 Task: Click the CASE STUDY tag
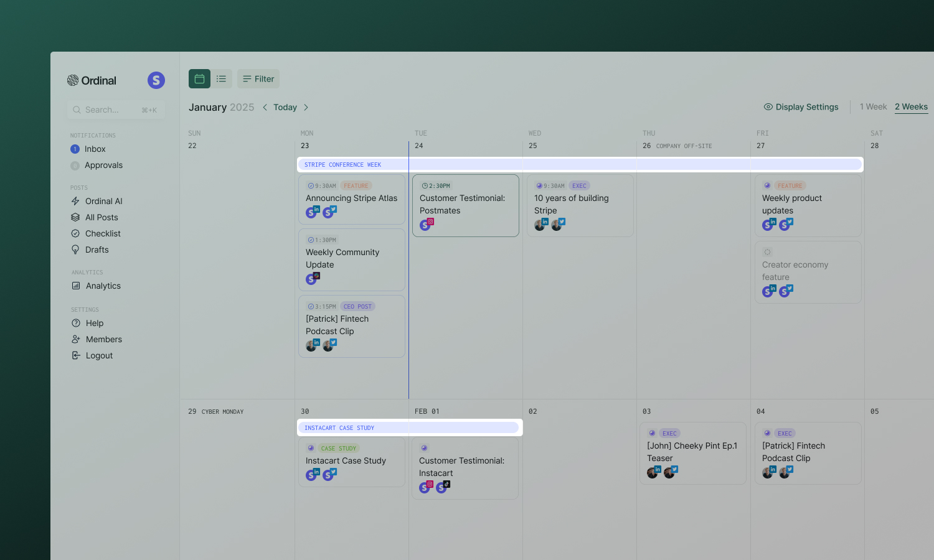[x=338, y=448]
